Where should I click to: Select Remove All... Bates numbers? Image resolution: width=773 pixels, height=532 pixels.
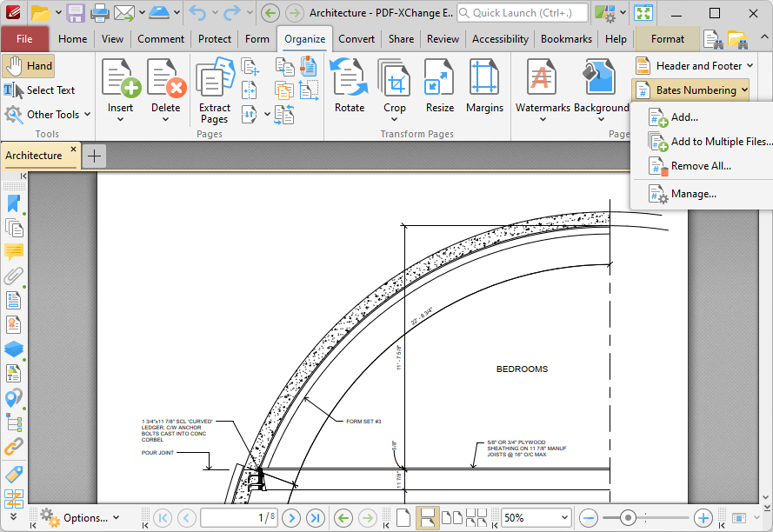pyautogui.click(x=701, y=166)
